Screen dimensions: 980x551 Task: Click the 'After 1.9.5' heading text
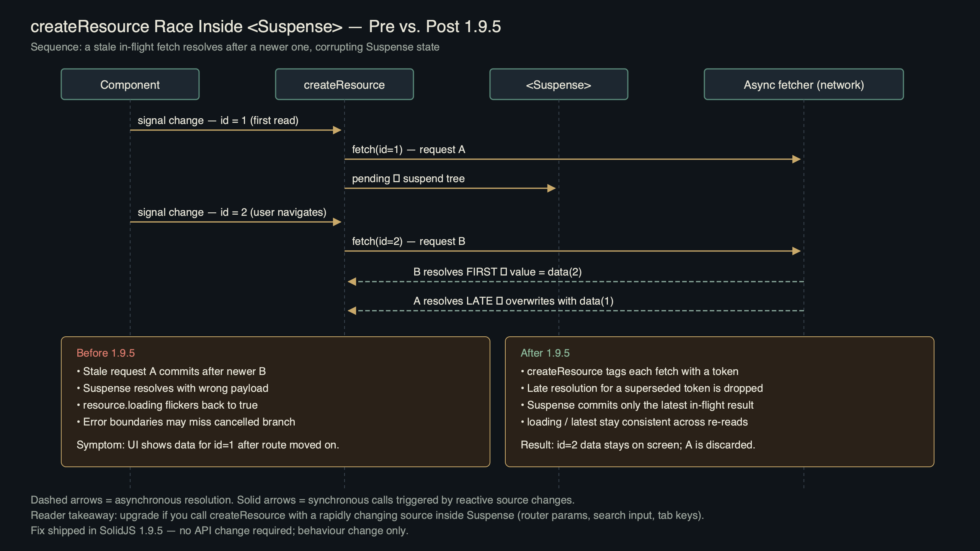545,353
